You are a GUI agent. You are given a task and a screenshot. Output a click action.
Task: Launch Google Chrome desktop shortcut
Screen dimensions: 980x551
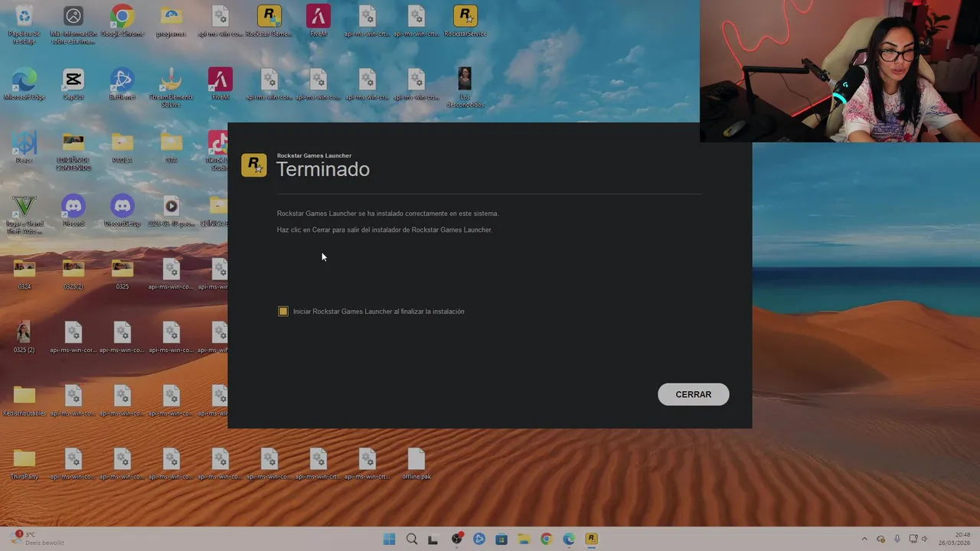pyautogui.click(x=122, y=21)
